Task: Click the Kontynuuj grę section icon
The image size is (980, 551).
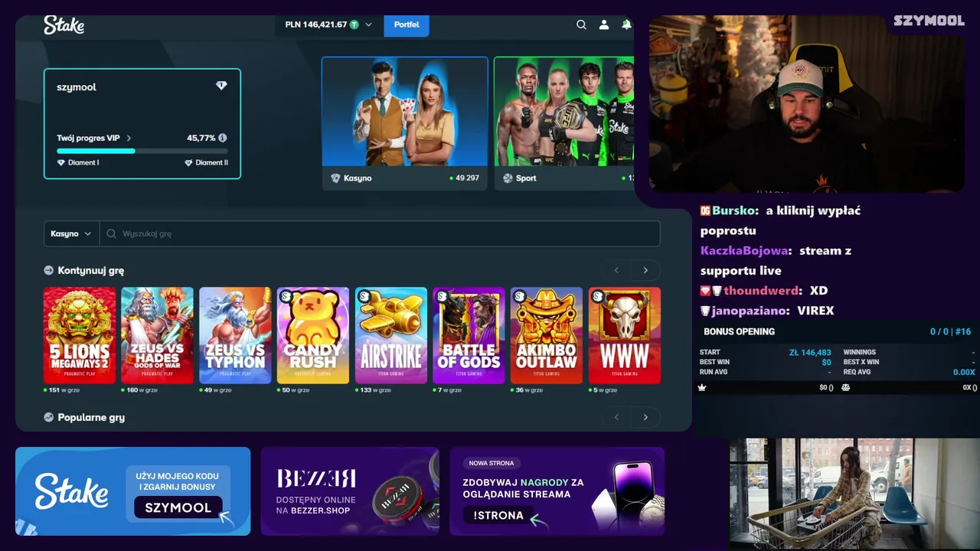Action: [49, 270]
